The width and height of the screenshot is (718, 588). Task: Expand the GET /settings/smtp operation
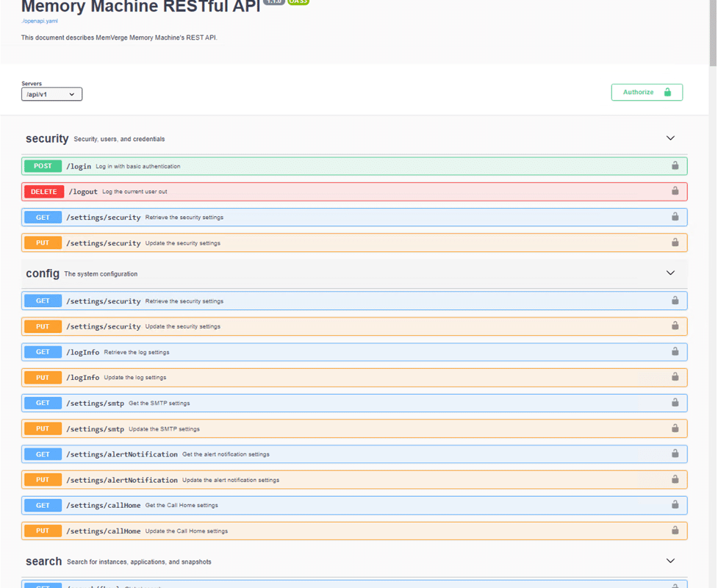354,403
